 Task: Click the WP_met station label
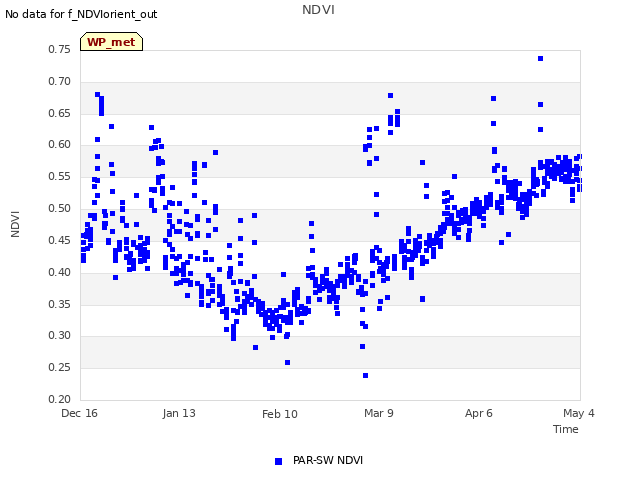coord(111,42)
